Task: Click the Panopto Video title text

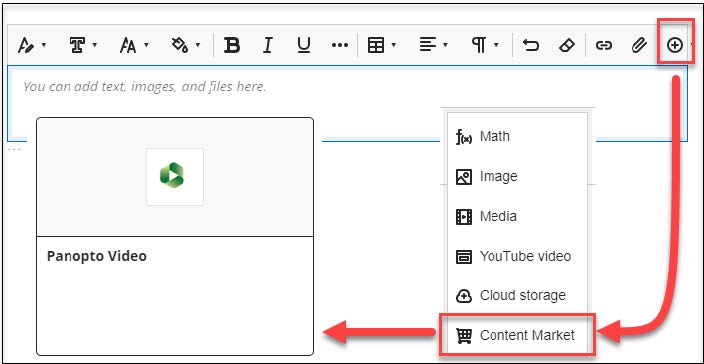Action: coord(97,256)
